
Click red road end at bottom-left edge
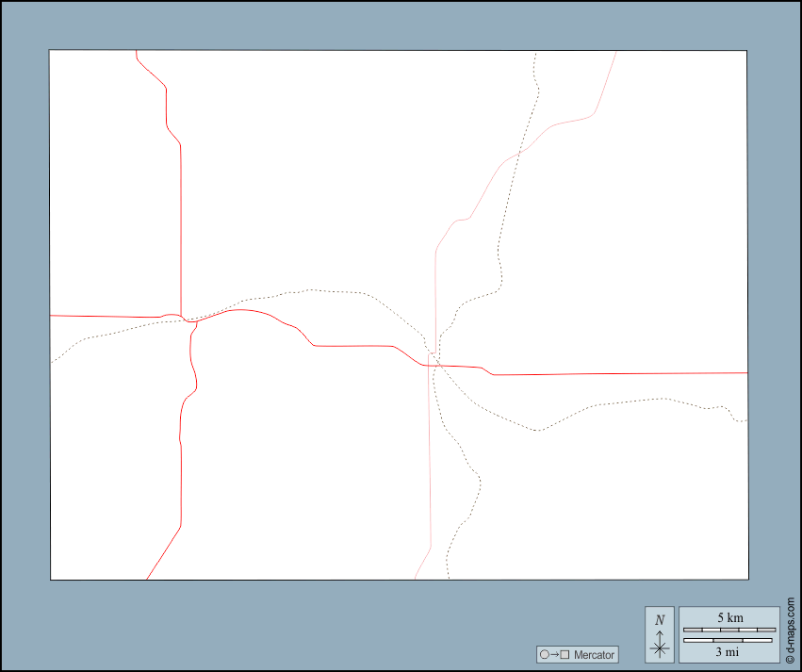pos(148,577)
